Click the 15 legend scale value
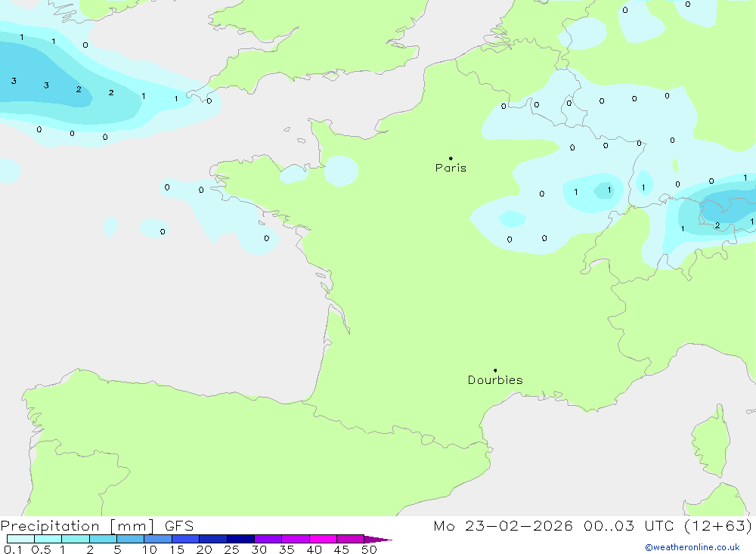The width and height of the screenshot is (756, 554). pyautogui.click(x=177, y=549)
